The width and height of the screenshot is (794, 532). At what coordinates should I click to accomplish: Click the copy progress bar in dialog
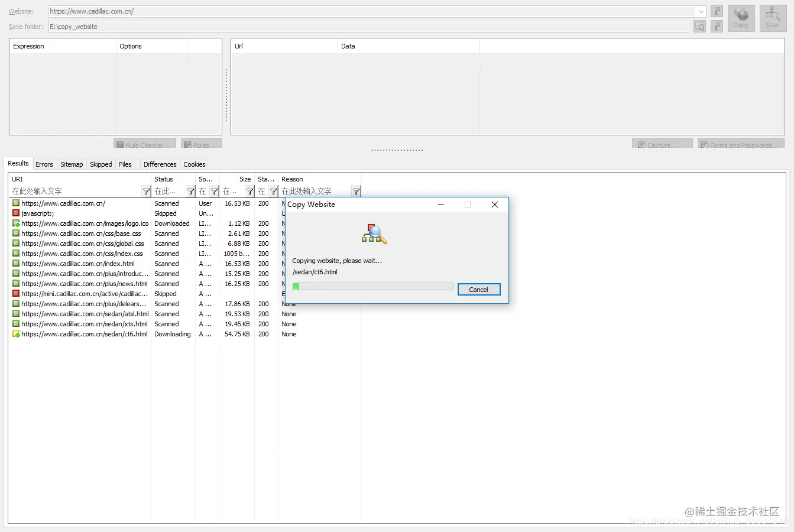tap(372, 286)
